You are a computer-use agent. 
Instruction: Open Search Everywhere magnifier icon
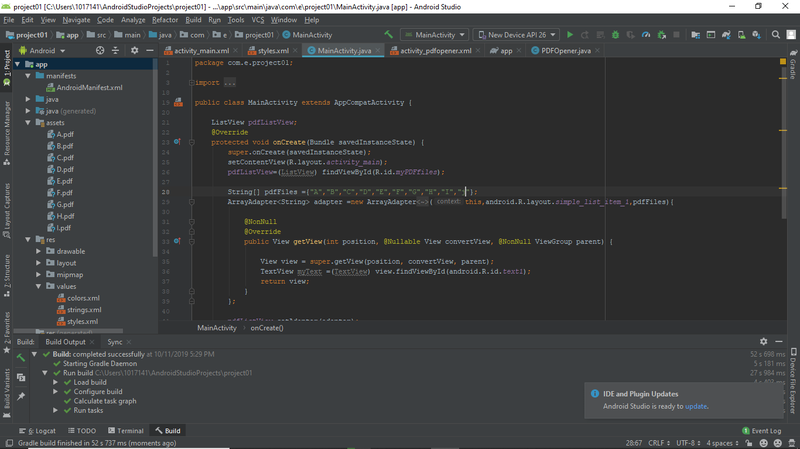[776, 35]
